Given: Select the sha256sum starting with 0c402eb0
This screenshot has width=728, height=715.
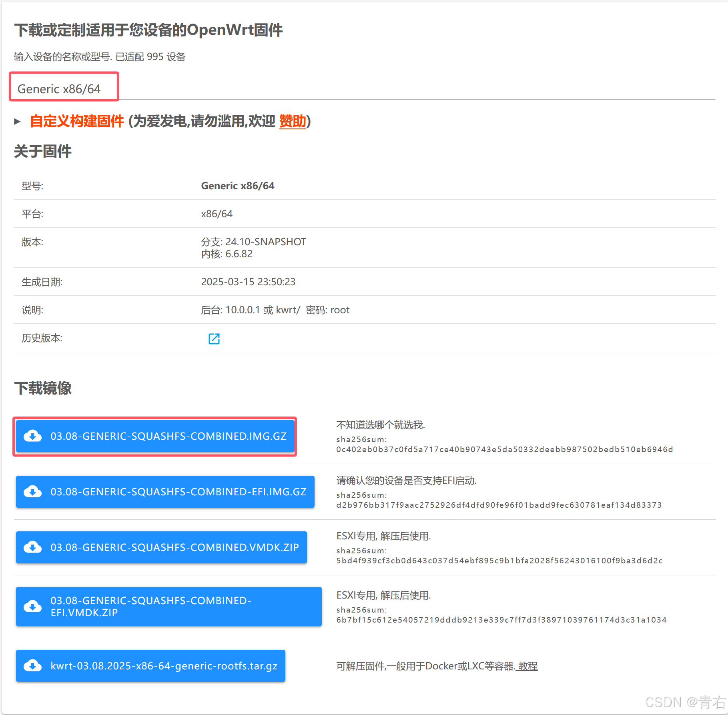Looking at the screenshot, I should pos(505,449).
